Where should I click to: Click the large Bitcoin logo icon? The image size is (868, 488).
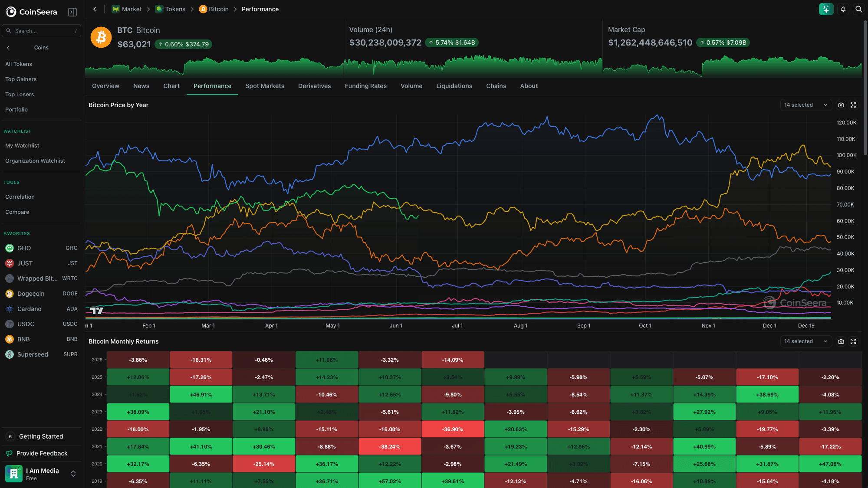(x=101, y=37)
